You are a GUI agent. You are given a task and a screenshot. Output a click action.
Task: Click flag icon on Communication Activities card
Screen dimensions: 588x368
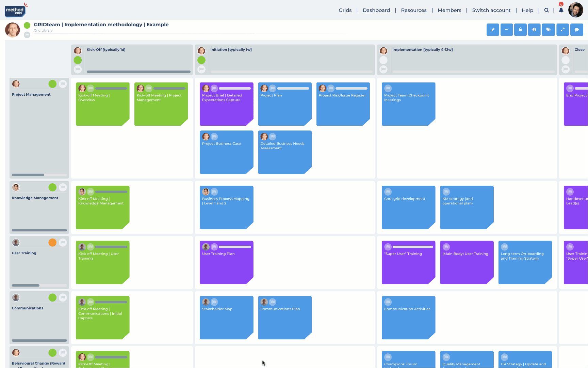tap(388, 302)
